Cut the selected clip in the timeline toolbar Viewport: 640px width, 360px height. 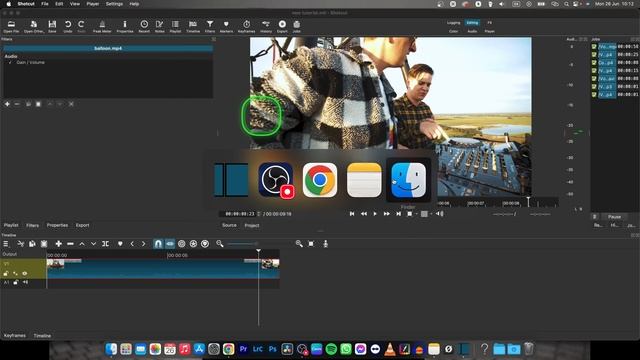tap(21, 244)
